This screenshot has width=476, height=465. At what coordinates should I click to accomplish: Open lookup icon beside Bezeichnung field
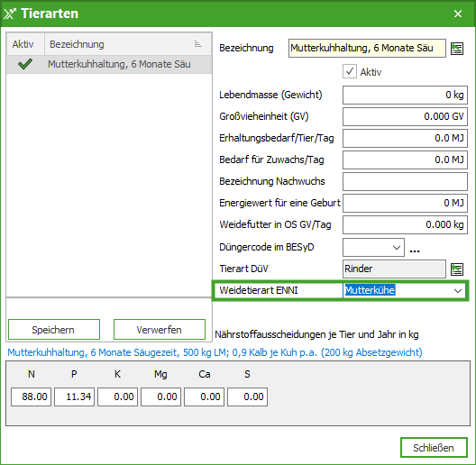pyautogui.click(x=457, y=49)
